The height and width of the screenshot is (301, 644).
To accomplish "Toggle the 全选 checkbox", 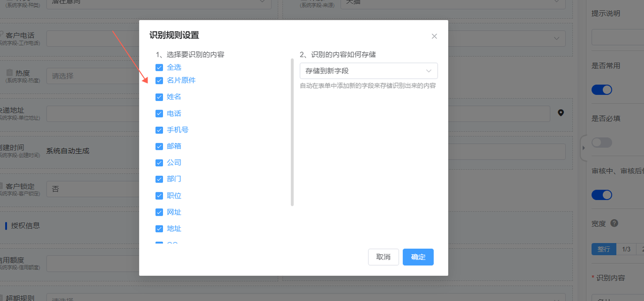I will [159, 67].
